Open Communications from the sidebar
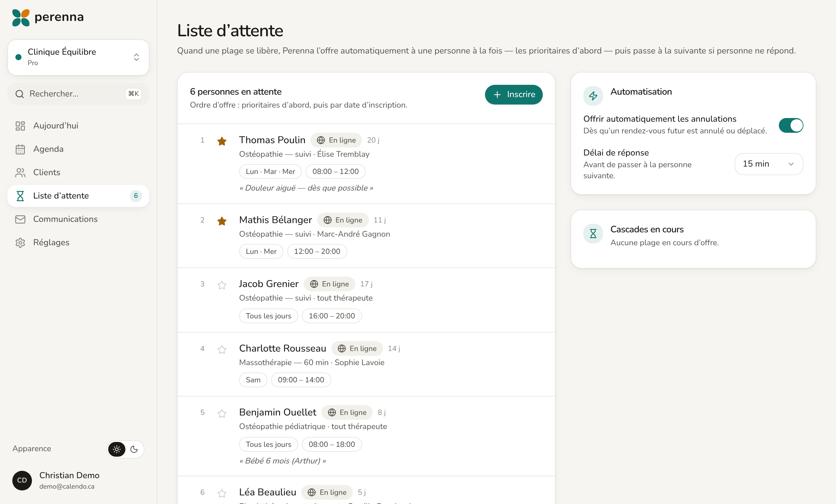This screenshot has height=504, width=836. 78,219
